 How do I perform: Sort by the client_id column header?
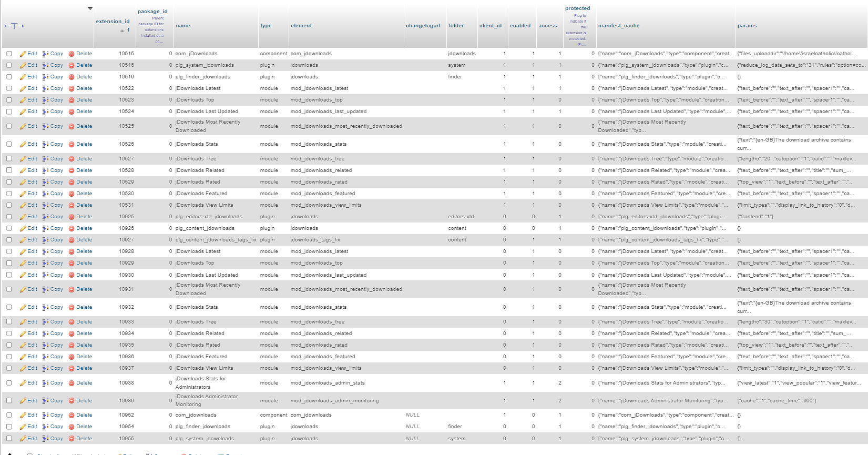[x=491, y=26]
